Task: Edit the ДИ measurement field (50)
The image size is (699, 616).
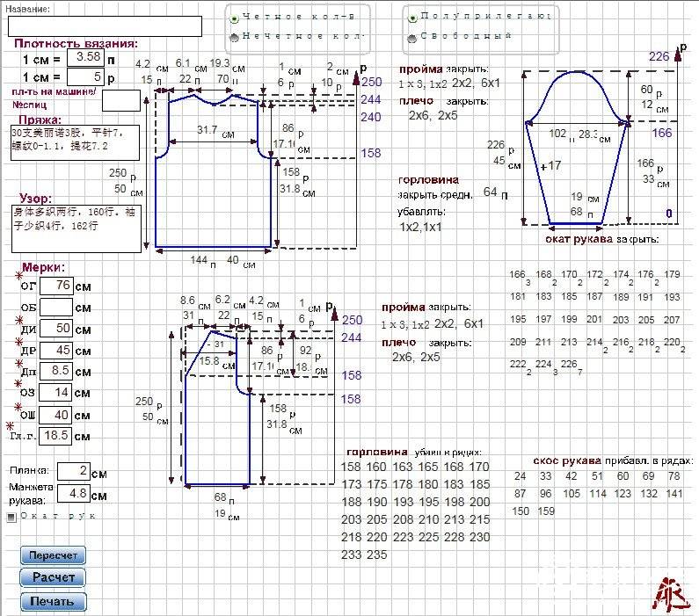Action: tap(56, 329)
